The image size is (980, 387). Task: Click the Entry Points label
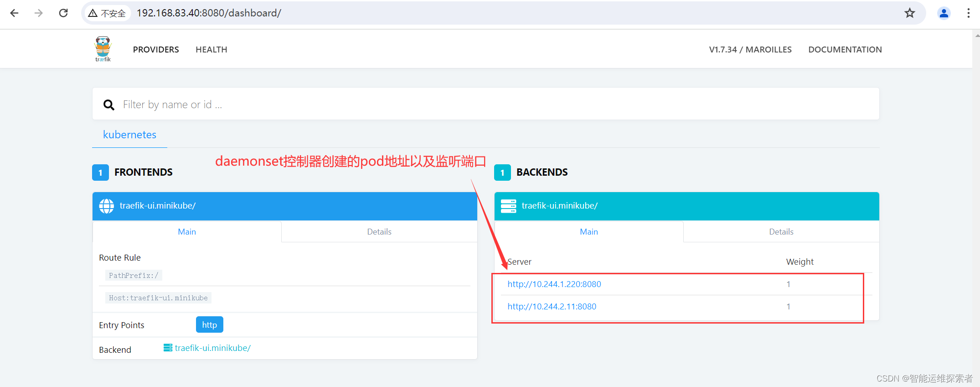tap(122, 325)
